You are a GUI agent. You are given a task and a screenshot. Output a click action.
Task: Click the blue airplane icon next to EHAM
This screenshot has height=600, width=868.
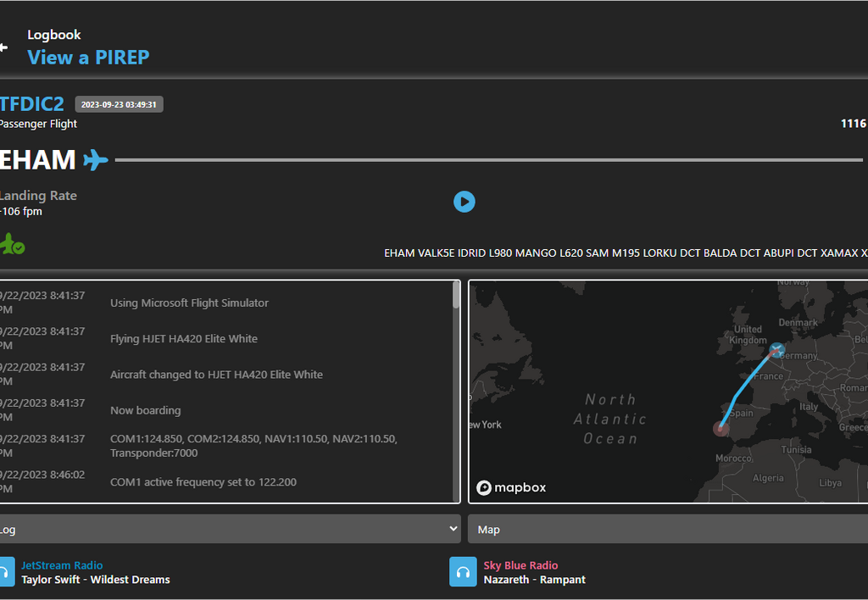[x=96, y=159]
